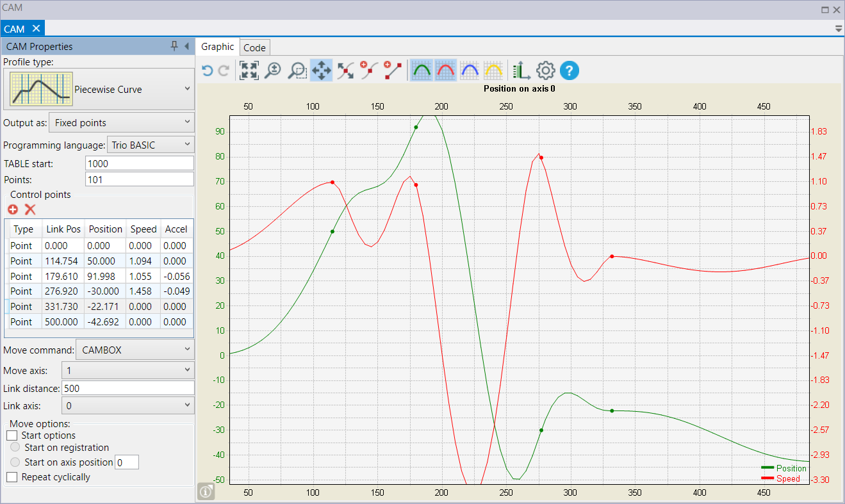Screen dimensions: 845x504
Task: Select the zoom-to-region tool
Action: (x=296, y=70)
